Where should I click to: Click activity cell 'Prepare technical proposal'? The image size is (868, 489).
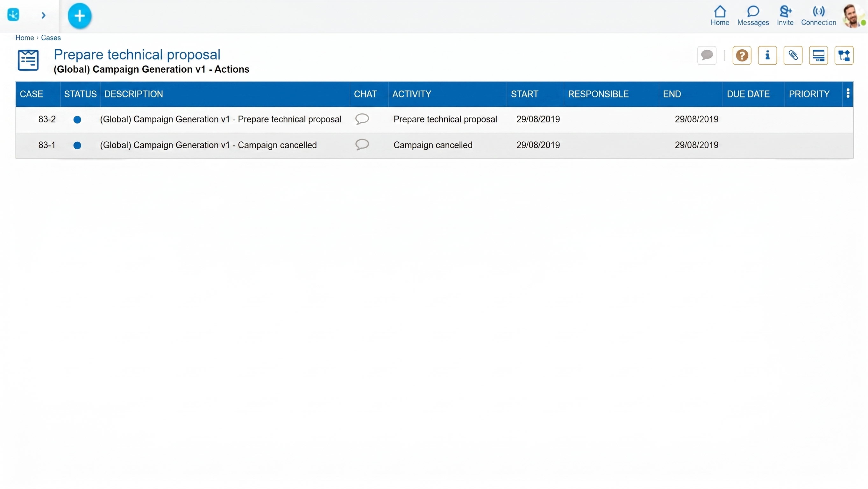coord(445,119)
